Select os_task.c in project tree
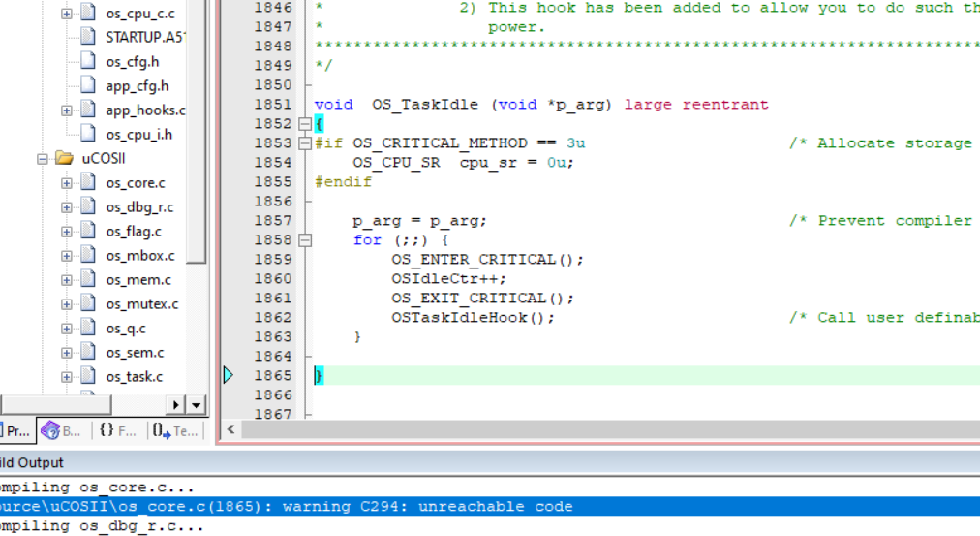The image size is (980, 536). [x=135, y=377]
